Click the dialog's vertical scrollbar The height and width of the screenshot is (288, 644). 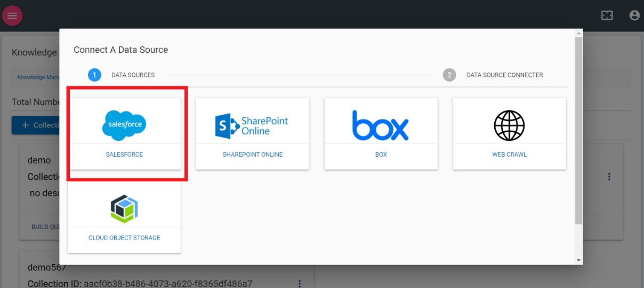tap(579, 131)
